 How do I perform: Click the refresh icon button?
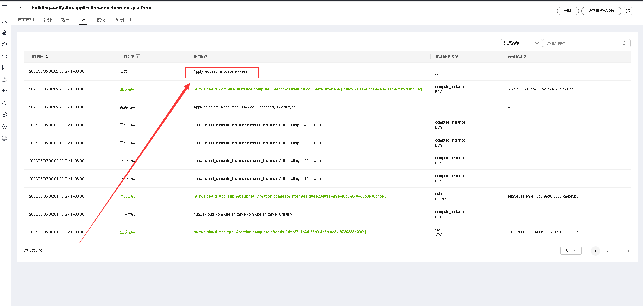628,11
